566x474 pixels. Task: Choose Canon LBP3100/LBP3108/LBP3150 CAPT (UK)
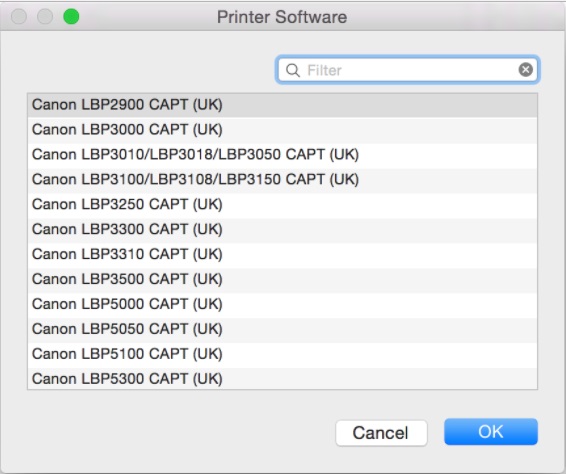point(282,180)
